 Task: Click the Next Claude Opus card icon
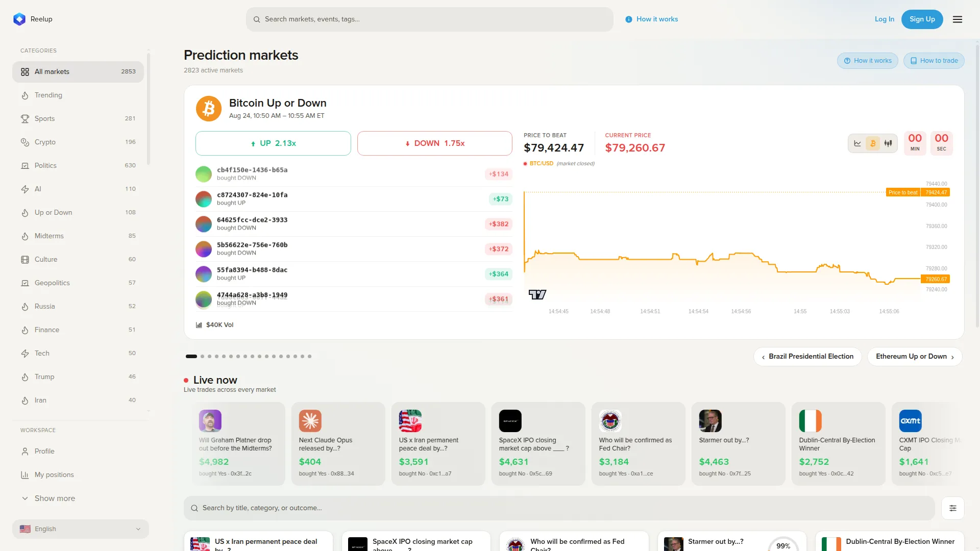point(310,421)
